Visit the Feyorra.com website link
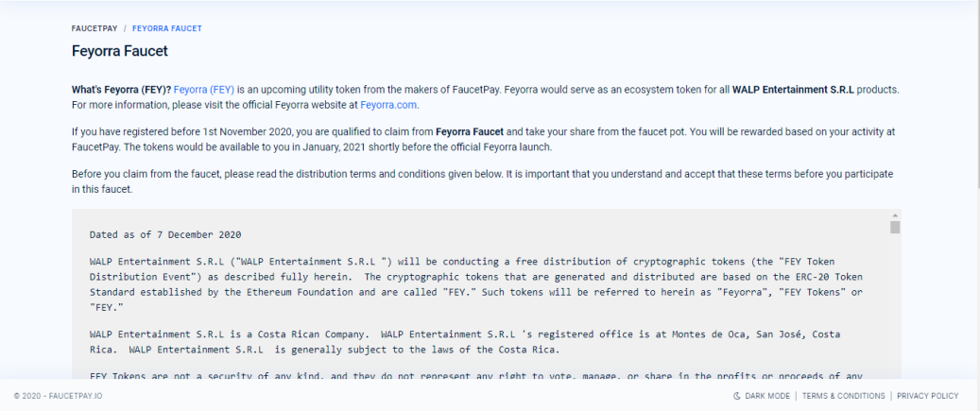The height and width of the screenshot is (411, 980). click(x=388, y=105)
